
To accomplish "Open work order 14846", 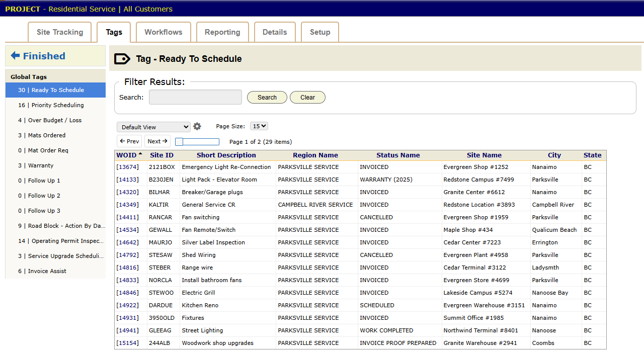I will point(127,293).
